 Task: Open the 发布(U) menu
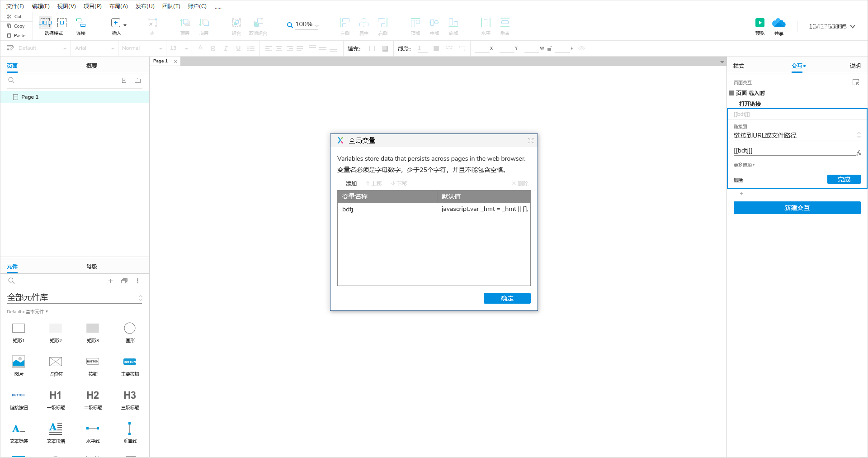coord(145,6)
